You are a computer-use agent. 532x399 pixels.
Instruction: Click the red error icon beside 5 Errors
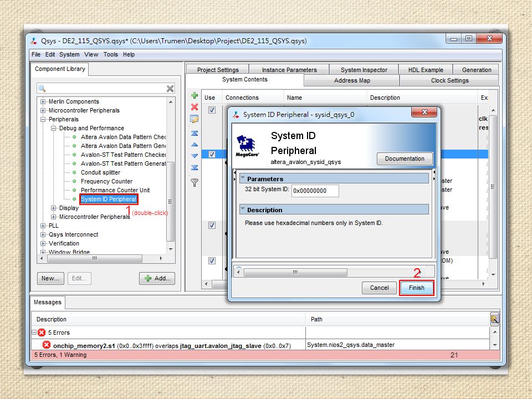(42, 332)
